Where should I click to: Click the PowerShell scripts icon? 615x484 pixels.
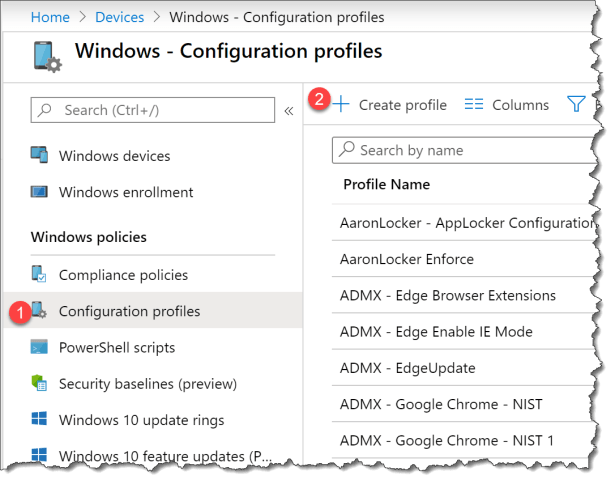[x=39, y=347]
